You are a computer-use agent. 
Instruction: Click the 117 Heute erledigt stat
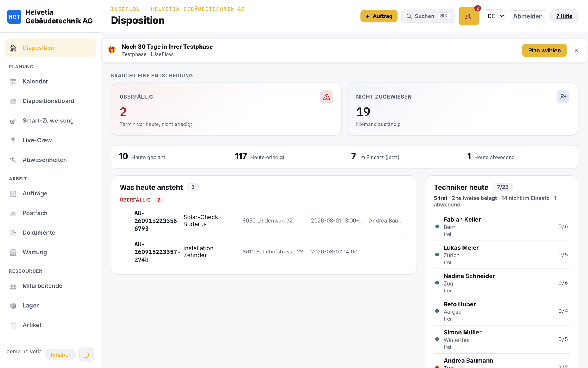coord(260,157)
